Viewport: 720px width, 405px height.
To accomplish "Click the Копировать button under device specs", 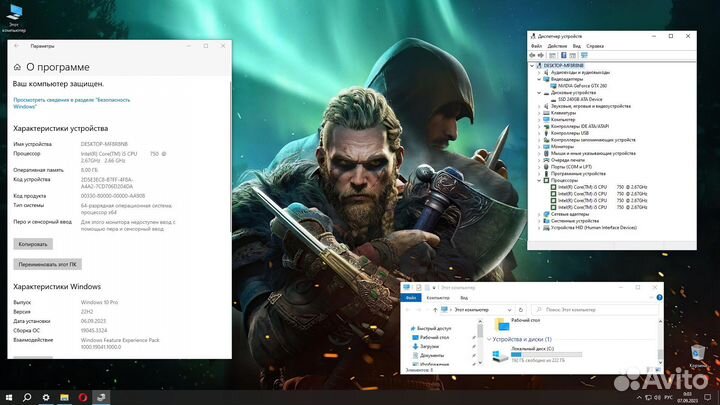I will [x=33, y=244].
